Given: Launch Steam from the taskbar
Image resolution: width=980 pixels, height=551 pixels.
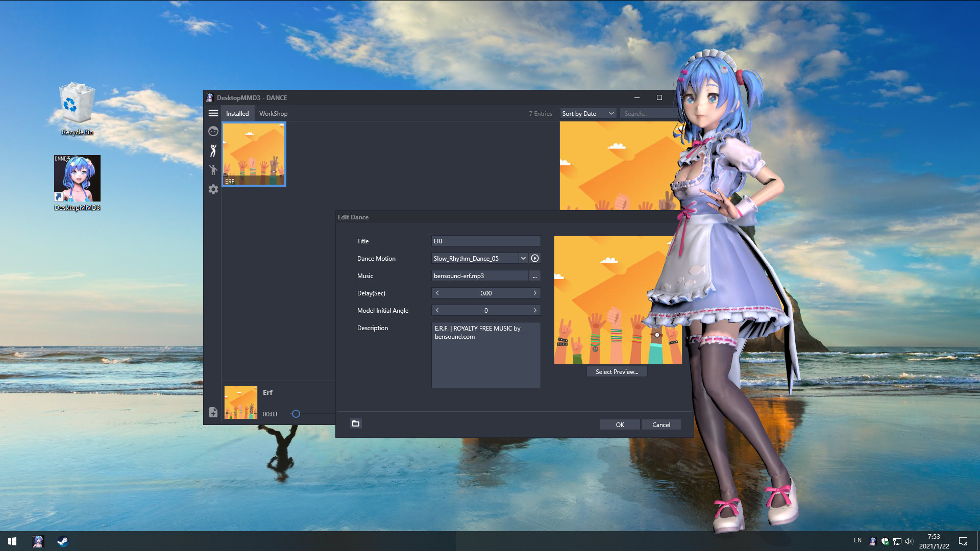Looking at the screenshot, I should (x=62, y=542).
